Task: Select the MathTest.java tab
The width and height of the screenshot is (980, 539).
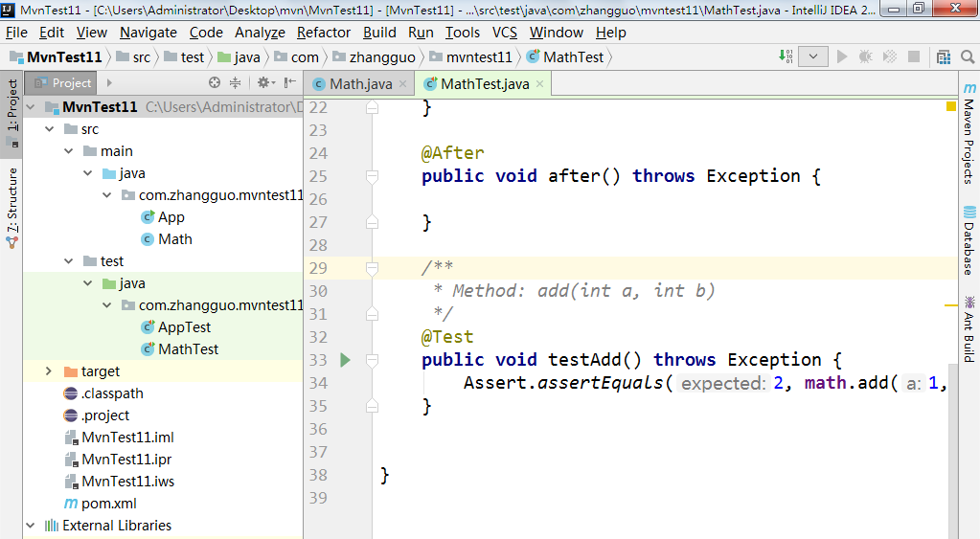Action: [485, 83]
